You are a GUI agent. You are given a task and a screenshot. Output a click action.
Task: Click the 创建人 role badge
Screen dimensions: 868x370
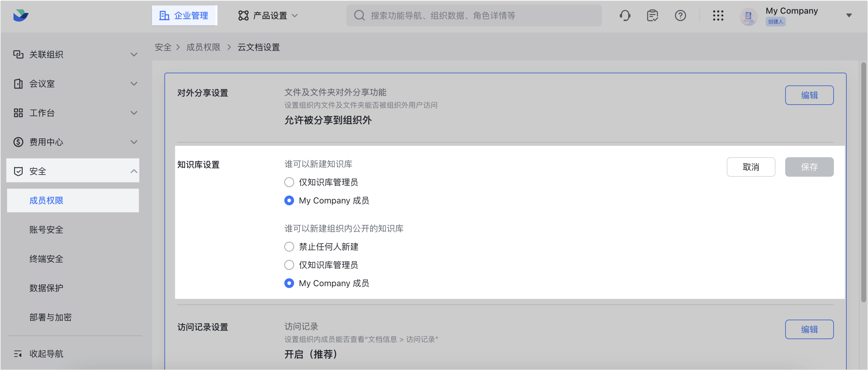775,22
